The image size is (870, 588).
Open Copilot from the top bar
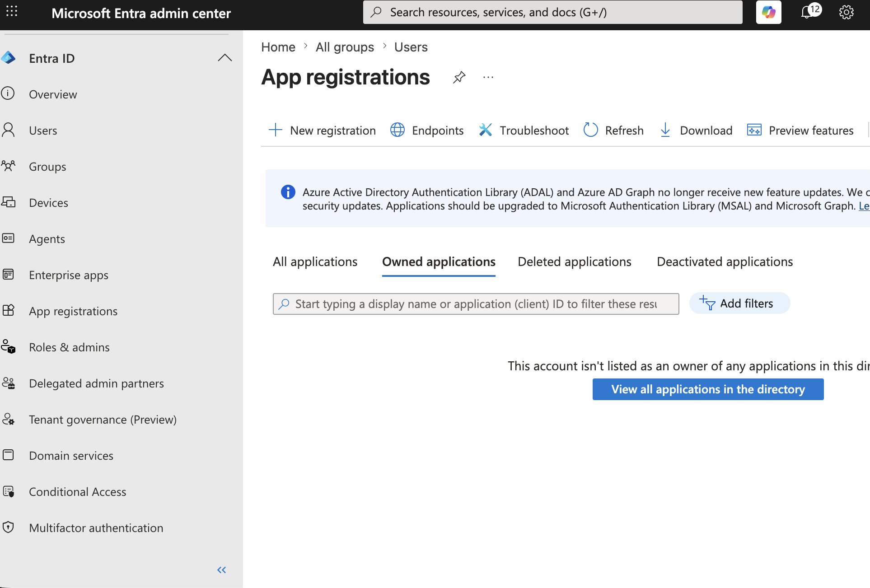768,12
